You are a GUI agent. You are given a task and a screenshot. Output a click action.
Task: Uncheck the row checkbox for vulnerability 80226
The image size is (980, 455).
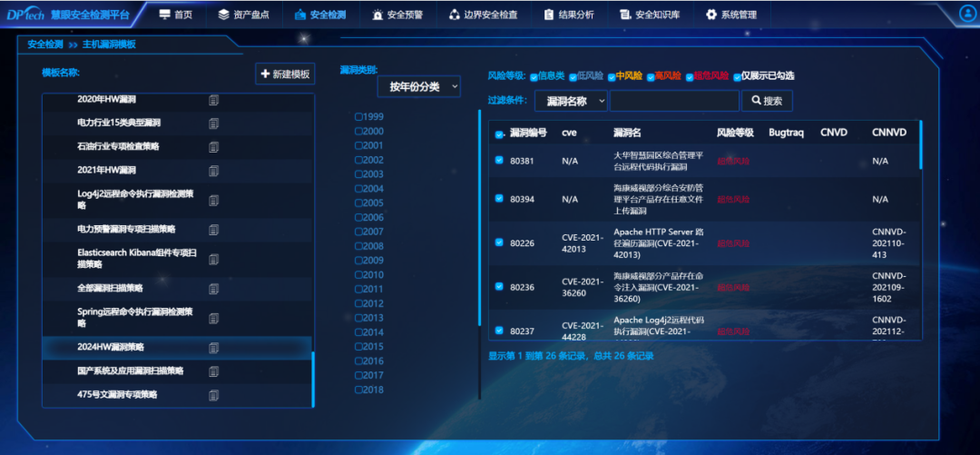tap(499, 242)
